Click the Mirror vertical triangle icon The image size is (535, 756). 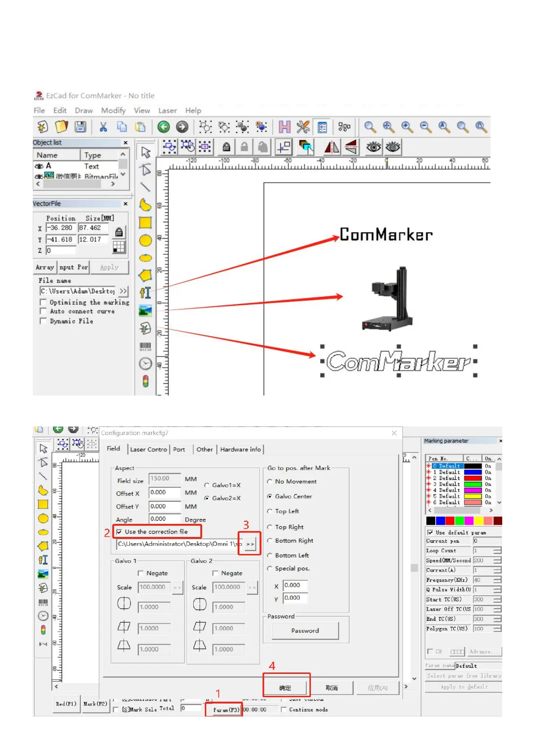350,147
